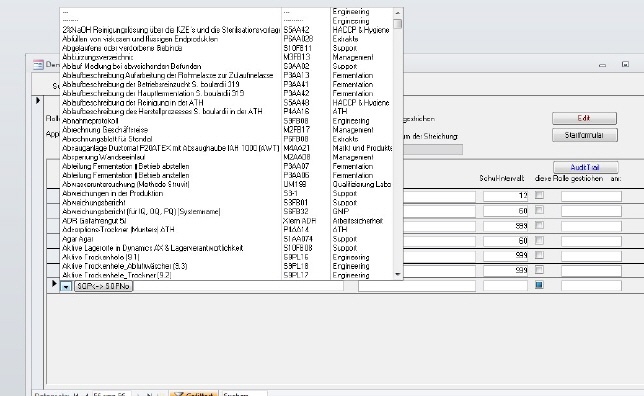Restore the form window size
The image size is (644, 396).
coord(625,64)
